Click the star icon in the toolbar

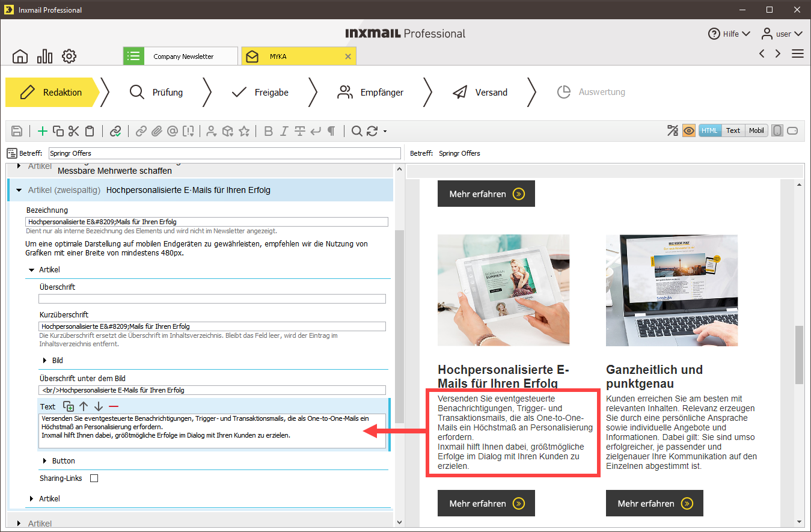tap(243, 131)
